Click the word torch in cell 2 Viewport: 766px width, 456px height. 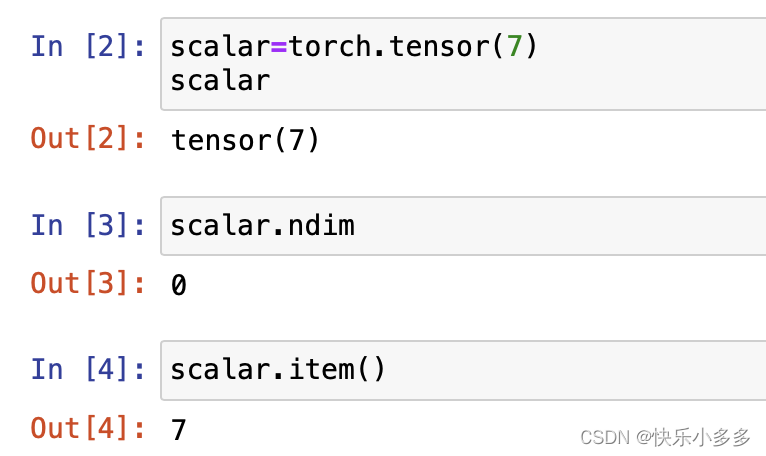pos(330,47)
